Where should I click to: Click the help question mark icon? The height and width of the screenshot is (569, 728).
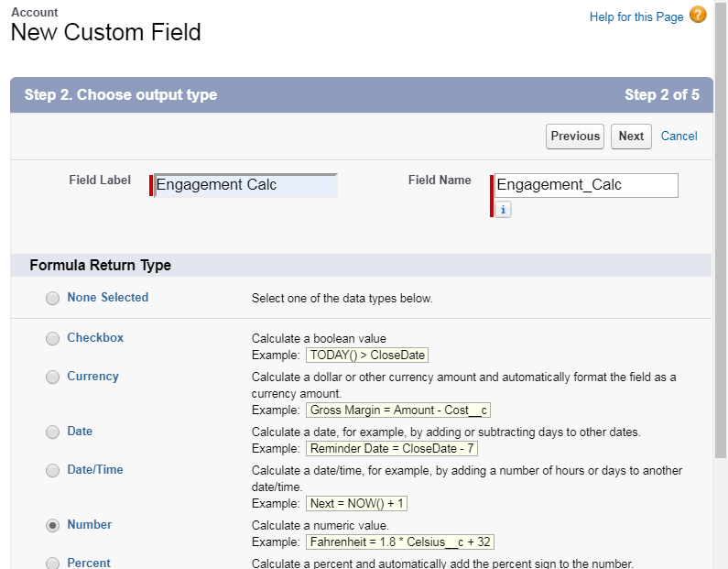[x=698, y=16]
